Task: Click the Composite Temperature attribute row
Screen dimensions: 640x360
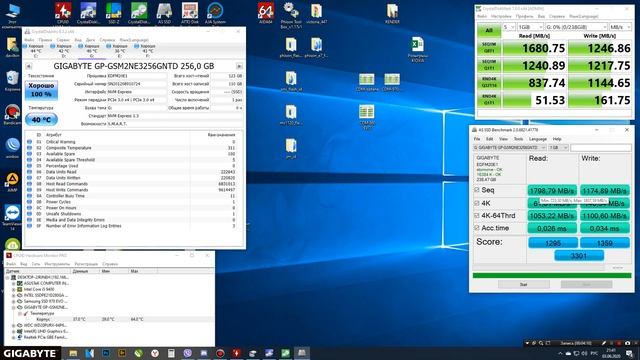Action: 134,148
